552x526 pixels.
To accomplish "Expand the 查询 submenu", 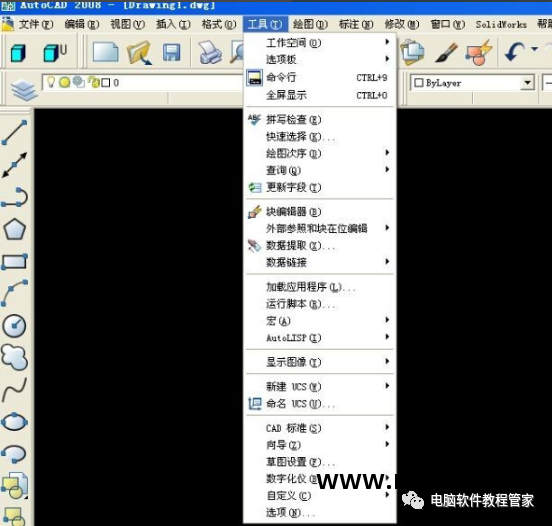I will (320, 170).
